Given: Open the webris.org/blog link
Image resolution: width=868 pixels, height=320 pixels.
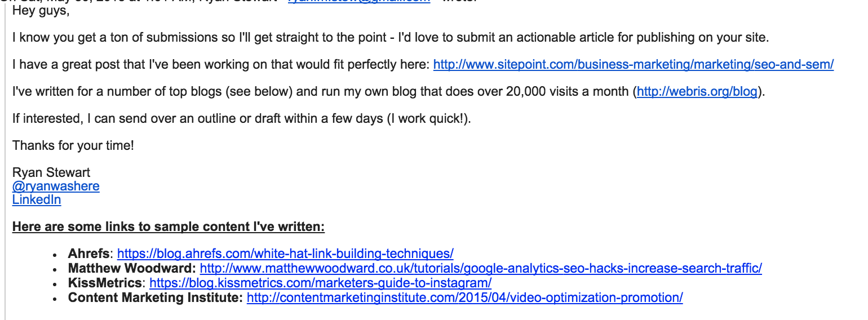Looking at the screenshot, I should click(697, 92).
